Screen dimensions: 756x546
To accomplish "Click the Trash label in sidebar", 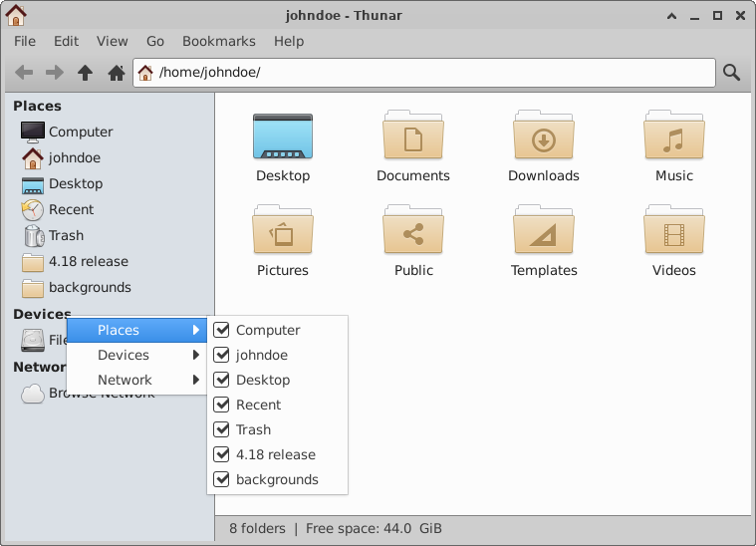I will click(x=66, y=235).
